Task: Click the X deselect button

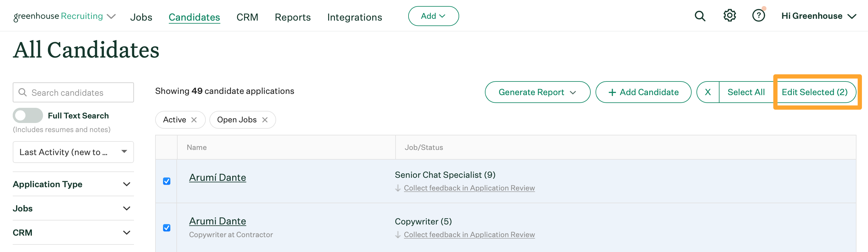Action: (x=708, y=92)
